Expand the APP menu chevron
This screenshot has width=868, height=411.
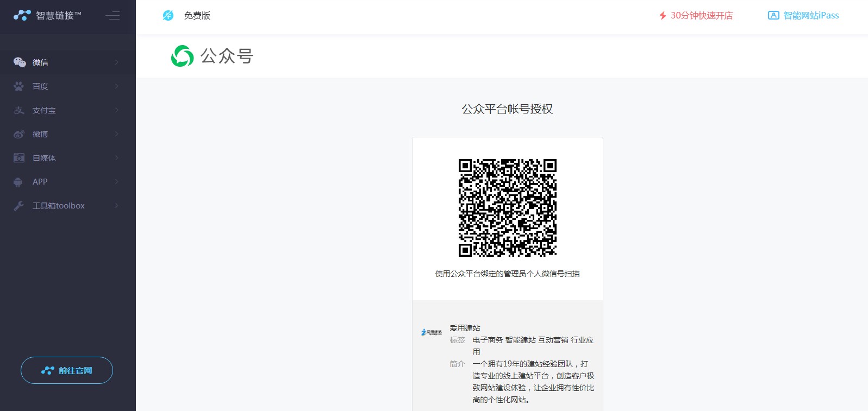(x=117, y=182)
